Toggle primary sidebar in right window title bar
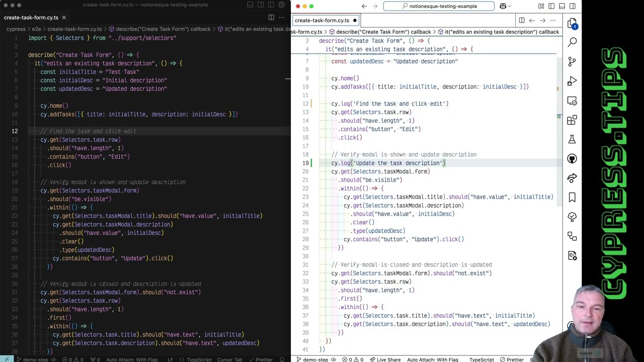 pyautogui.click(x=552, y=6)
